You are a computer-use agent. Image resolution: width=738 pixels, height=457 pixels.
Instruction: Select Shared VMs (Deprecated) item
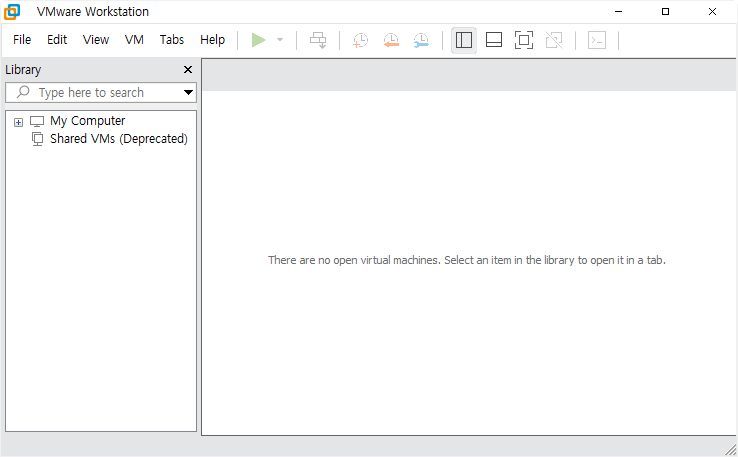tap(119, 139)
